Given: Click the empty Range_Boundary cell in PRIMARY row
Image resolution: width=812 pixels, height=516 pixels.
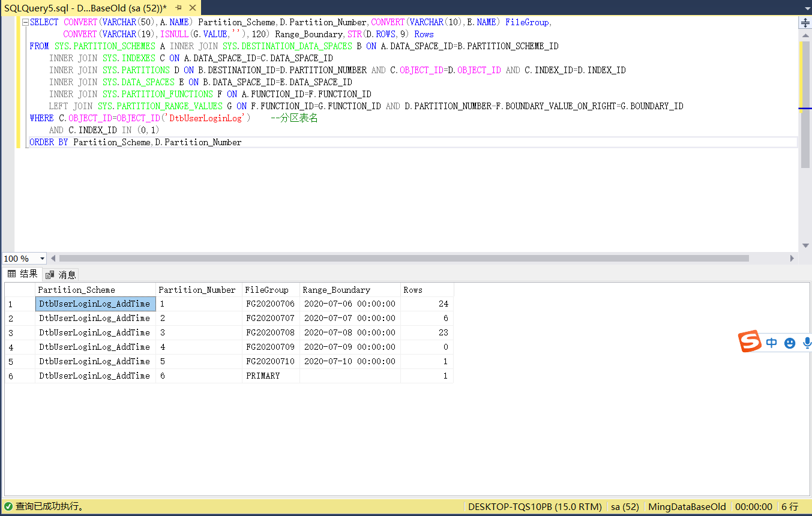Looking at the screenshot, I should click(x=350, y=376).
